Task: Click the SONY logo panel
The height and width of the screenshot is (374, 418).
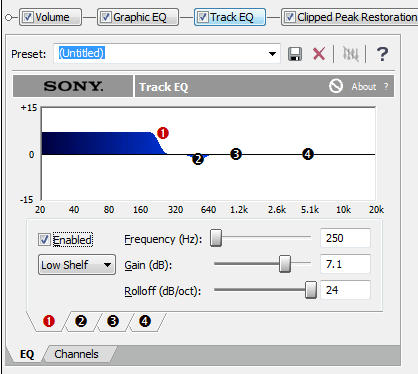Action: [x=73, y=86]
